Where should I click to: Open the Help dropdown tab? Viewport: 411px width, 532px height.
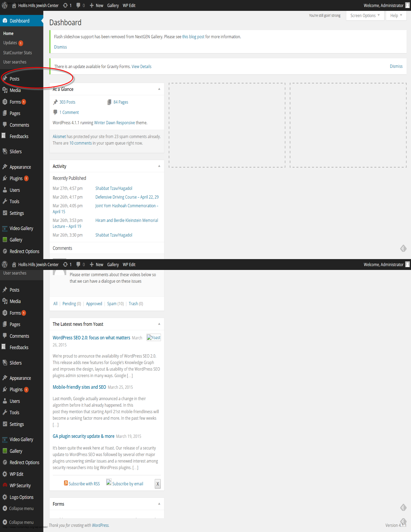[396, 15]
